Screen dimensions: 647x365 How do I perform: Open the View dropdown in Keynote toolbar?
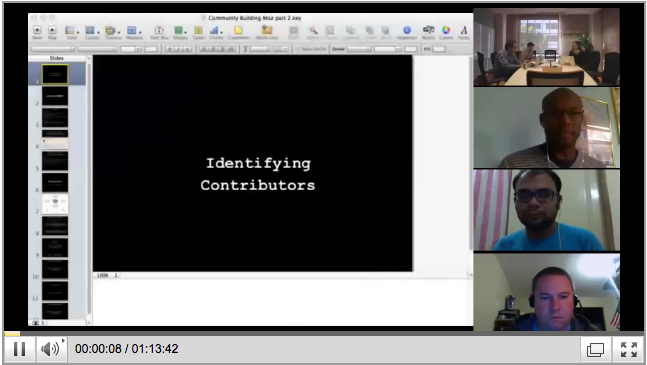click(x=72, y=32)
